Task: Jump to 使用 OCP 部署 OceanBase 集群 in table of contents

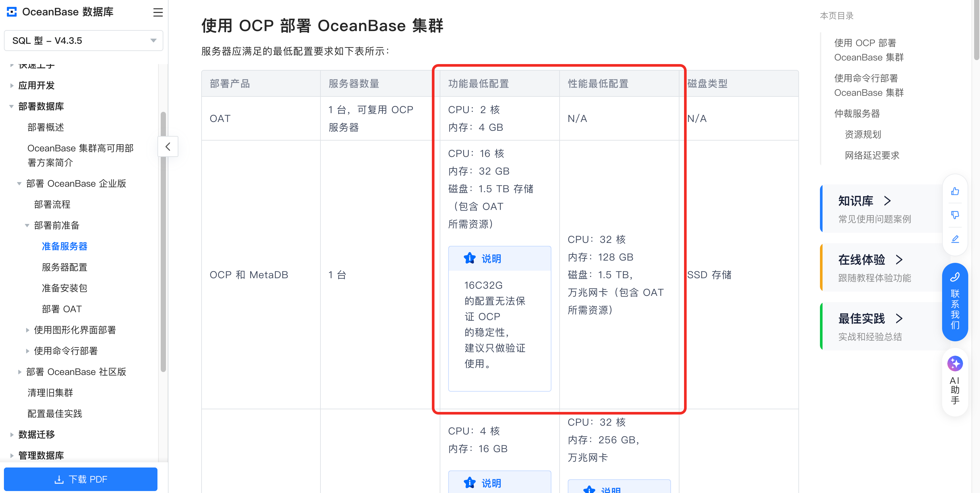Action: click(869, 50)
